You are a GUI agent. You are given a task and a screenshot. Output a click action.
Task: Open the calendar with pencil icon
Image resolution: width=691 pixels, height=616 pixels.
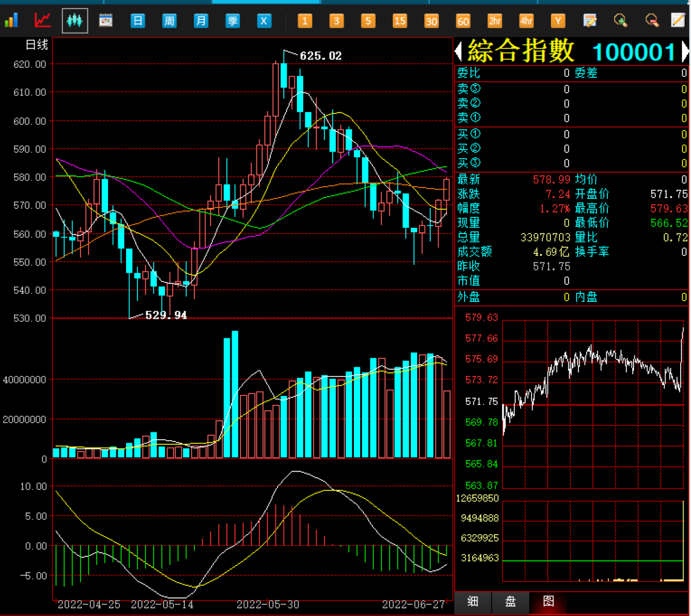590,20
